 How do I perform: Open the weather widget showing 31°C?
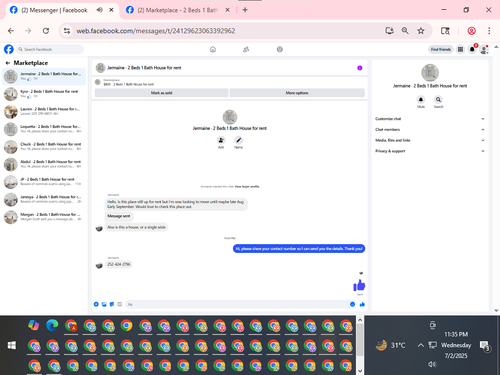click(390, 345)
